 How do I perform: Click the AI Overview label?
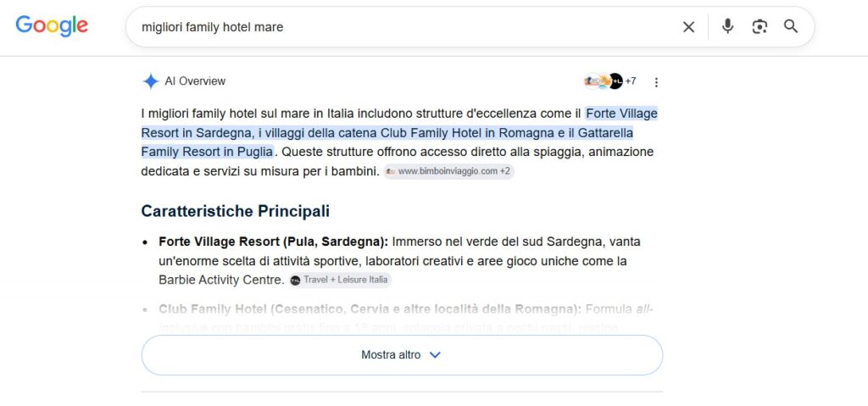195,81
